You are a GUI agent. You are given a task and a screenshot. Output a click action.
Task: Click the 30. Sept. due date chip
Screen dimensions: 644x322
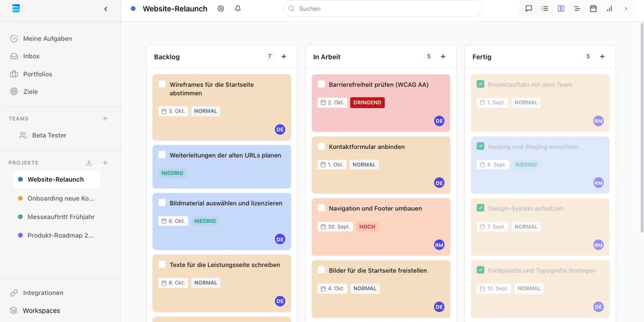tap(336, 227)
